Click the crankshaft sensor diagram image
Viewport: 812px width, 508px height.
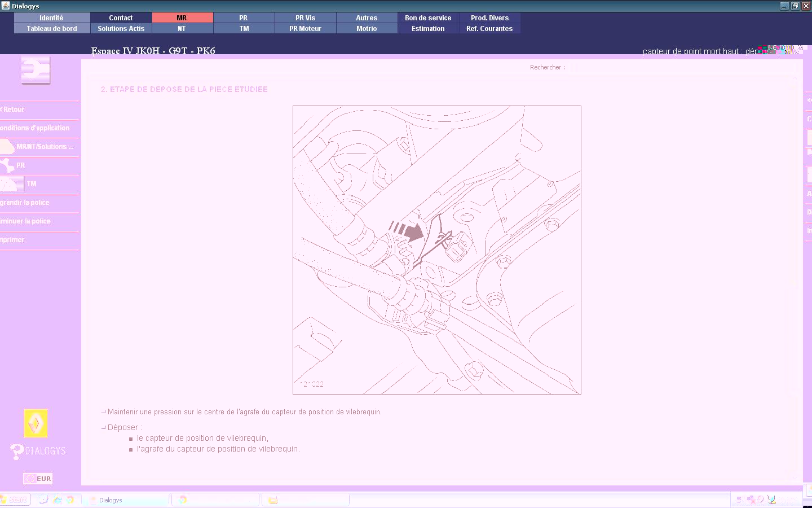click(436, 249)
